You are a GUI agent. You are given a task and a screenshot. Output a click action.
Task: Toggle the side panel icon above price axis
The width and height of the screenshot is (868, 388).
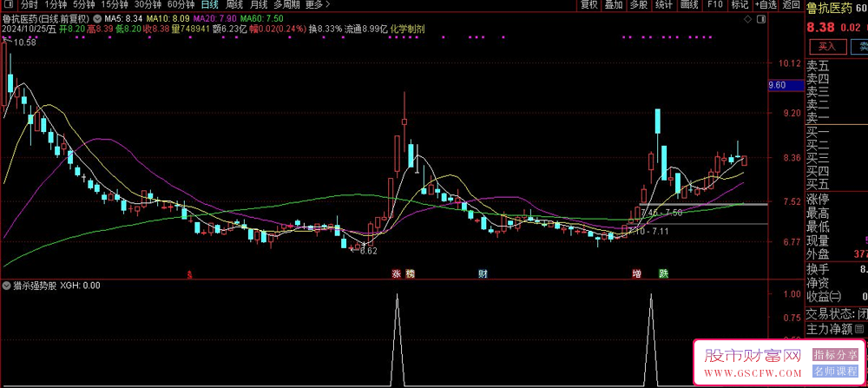pyautogui.click(x=762, y=19)
